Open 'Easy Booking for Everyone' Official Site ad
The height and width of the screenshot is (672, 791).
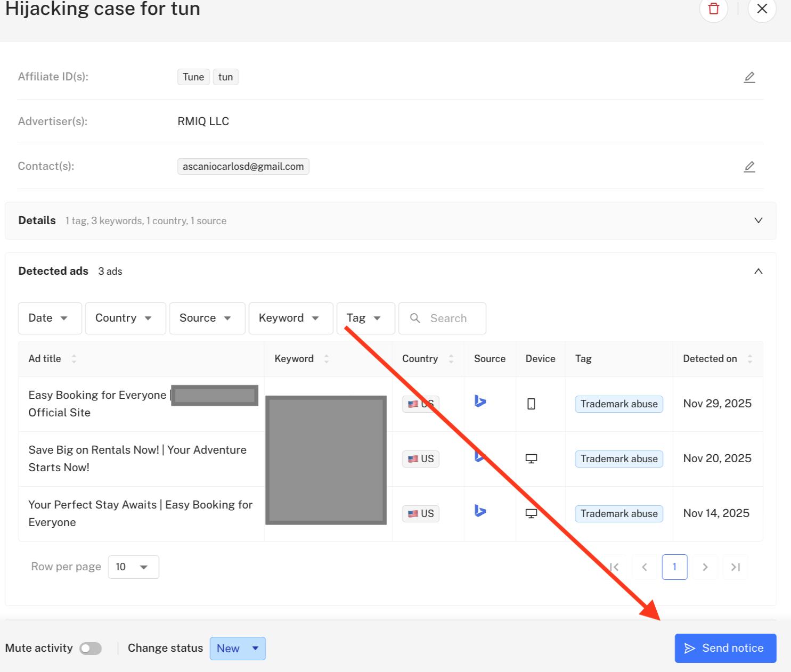click(x=99, y=404)
